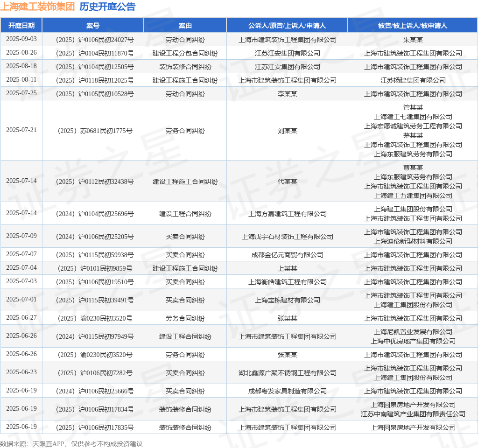478x448 pixels.
Task: Select the date cell 2025-07-04
Action: point(21,267)
